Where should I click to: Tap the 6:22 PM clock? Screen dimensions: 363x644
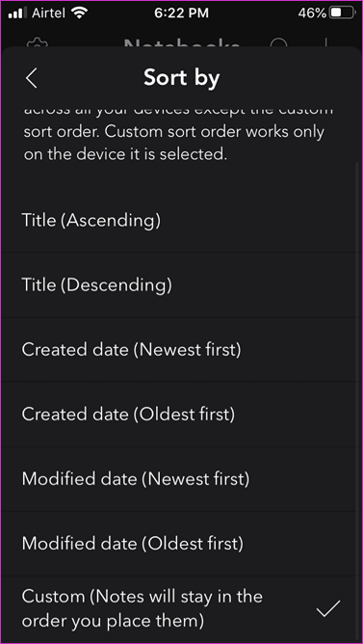click(x=181, y=13)
